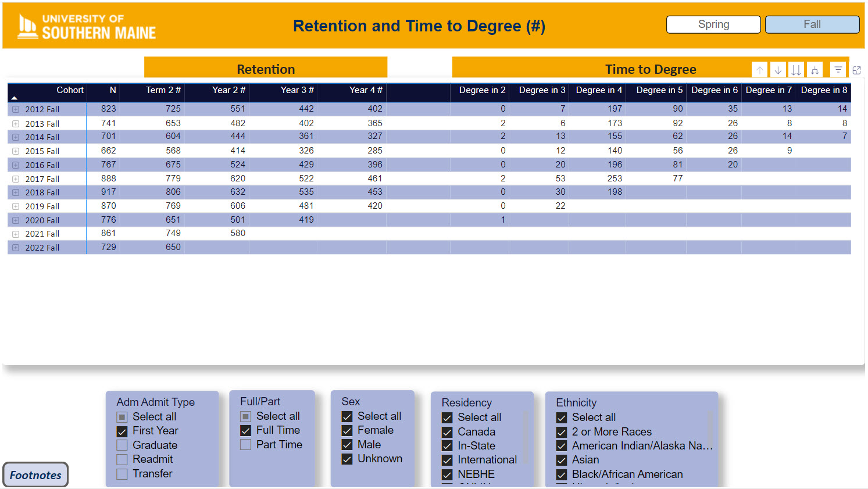Click the University of Southern Maine logo
The height and width of the screenshot is (489, 868).
point(87,26)
